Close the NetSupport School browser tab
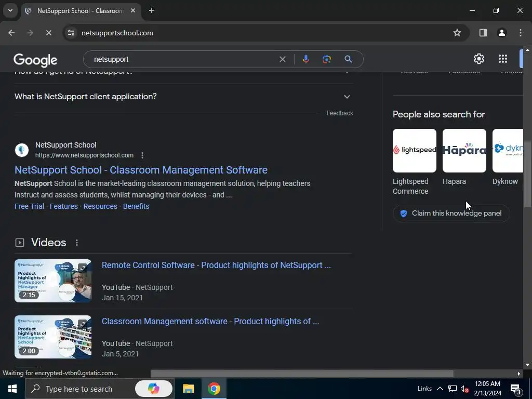This screenshot has width=532, height=399. point(133,10)
